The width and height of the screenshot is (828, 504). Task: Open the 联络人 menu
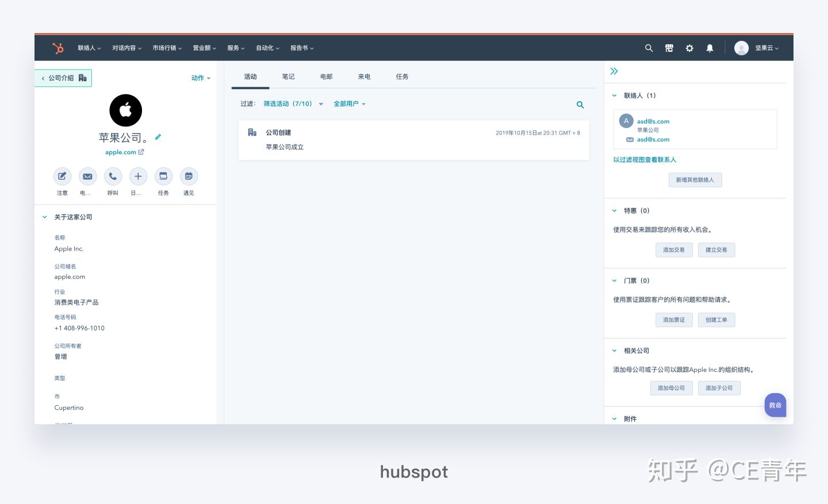pyautogui.click(x=89, y=48)
